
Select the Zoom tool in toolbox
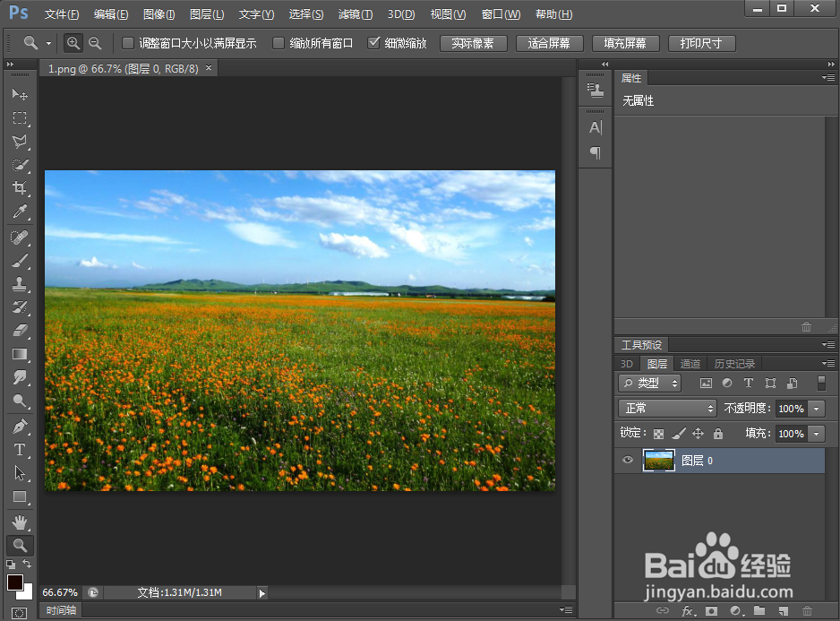point(20,546)
